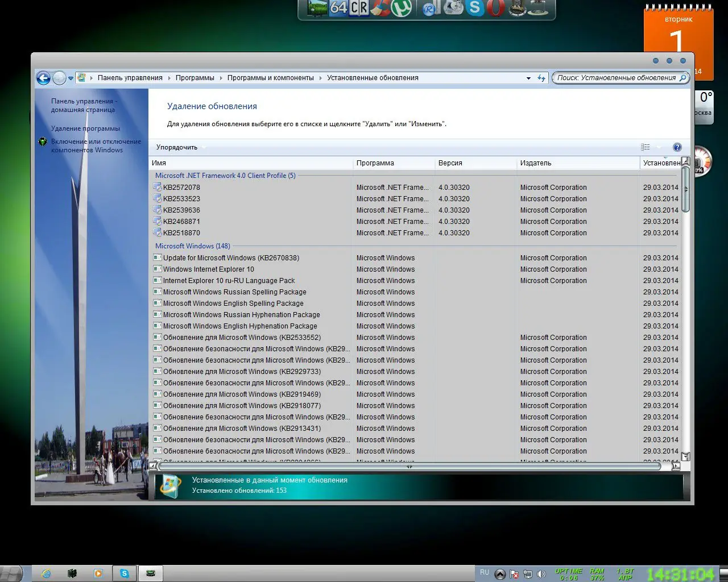Open the recent pages dropdown arrow
This screenshot has height=582, width=728.
point(71,78)
